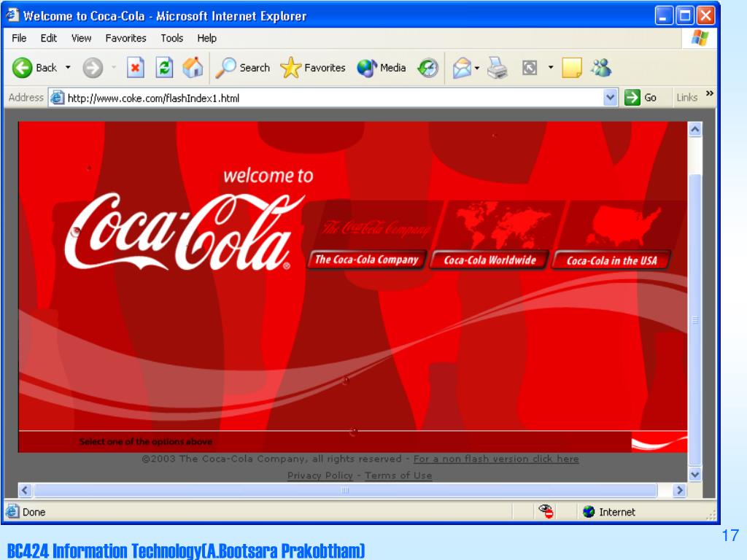
Task: Click the "Done" status bar text
Action: pyautogui.click(x=34, y=512)
